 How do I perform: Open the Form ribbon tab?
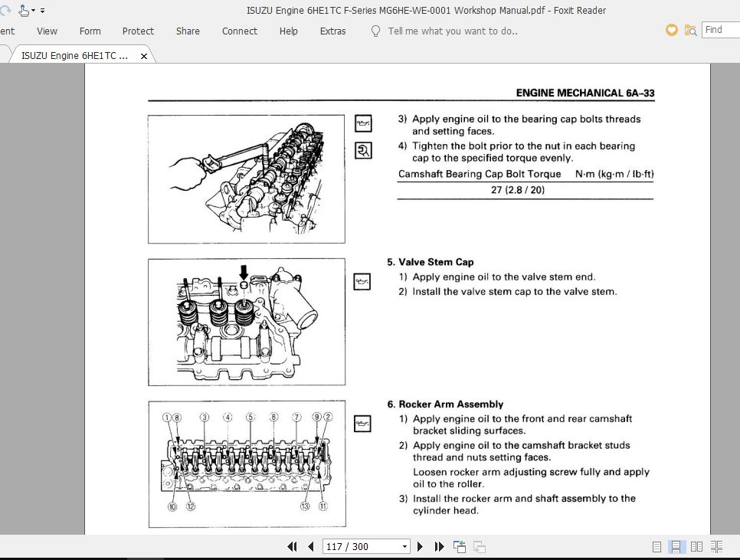point(90,31)
